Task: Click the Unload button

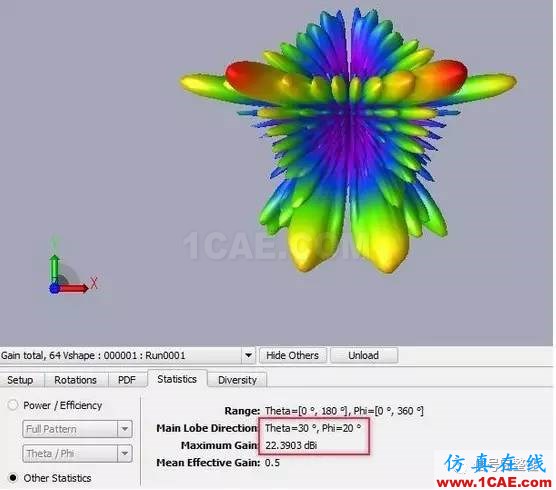Action: click(363, 355)
